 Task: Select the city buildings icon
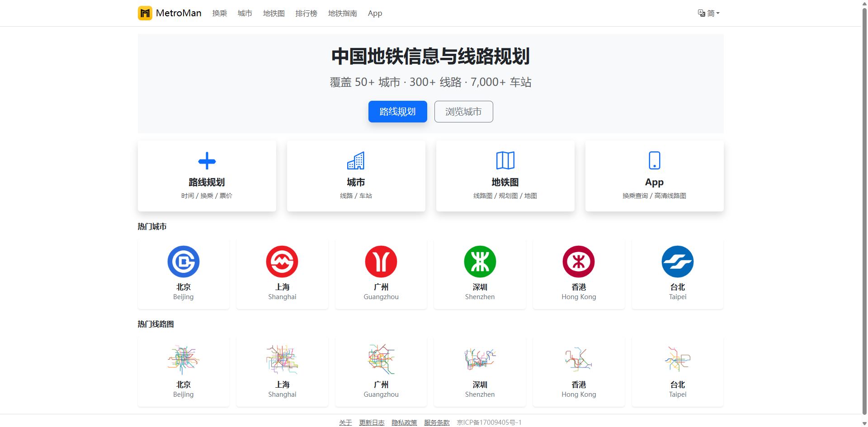pos(356,161)
